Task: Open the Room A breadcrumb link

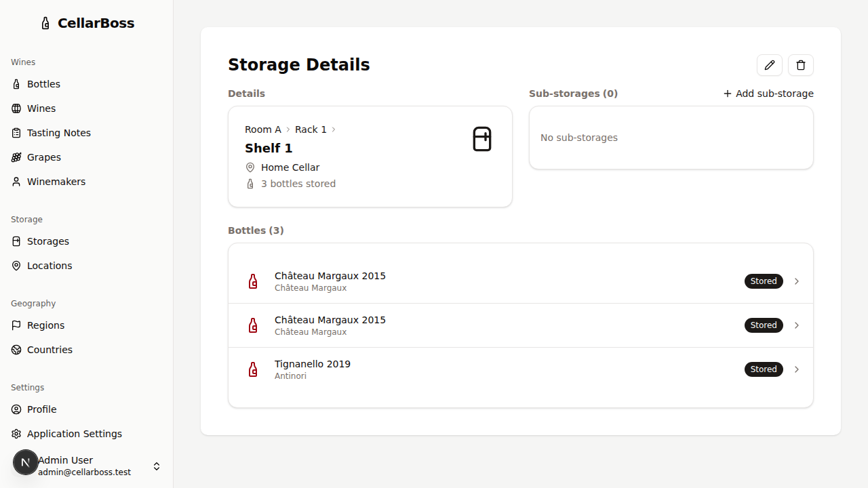Action: click(263, 129)
